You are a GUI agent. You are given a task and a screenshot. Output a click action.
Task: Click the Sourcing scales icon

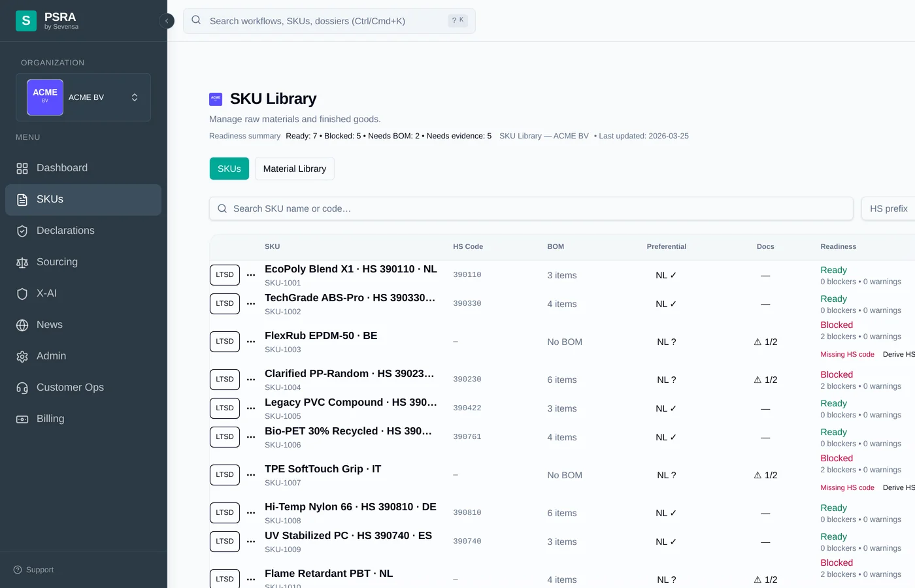pyautogui.click(x=22, y=262)
